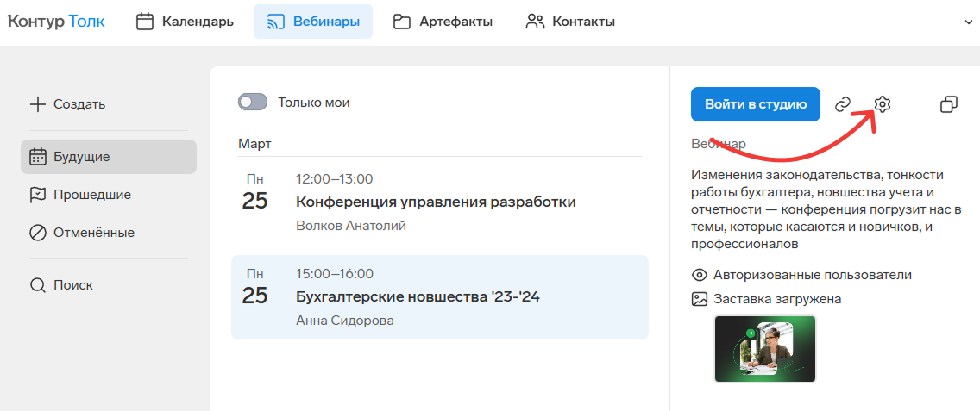Click the cancel-circle icon beside Отменённые
This screenshot has height=411, width=980.
click(38, 234)
